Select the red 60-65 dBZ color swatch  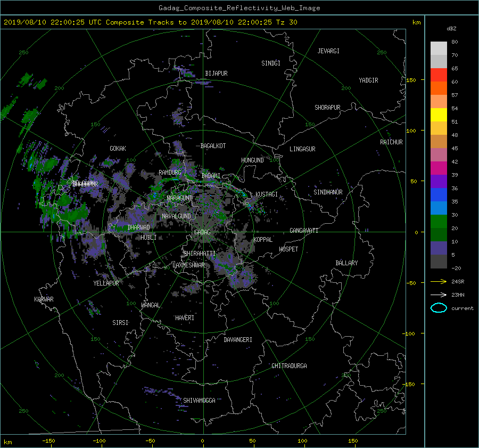point(439,75)
